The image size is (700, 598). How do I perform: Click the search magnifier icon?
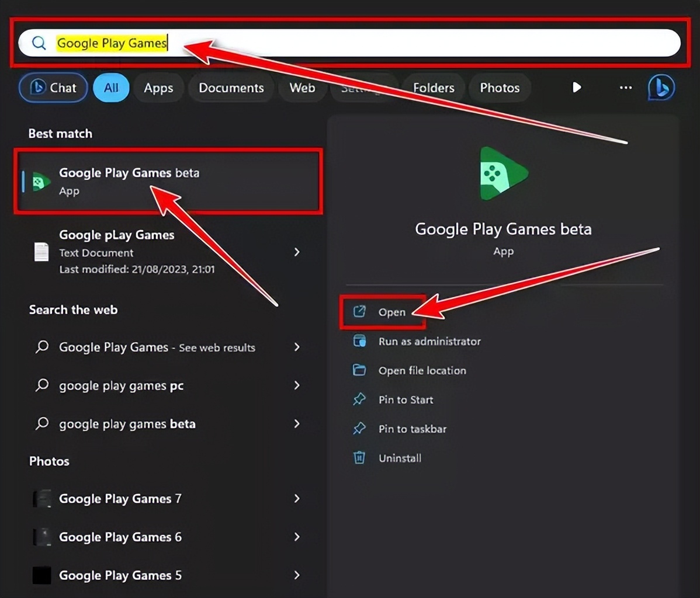(39, 43)
